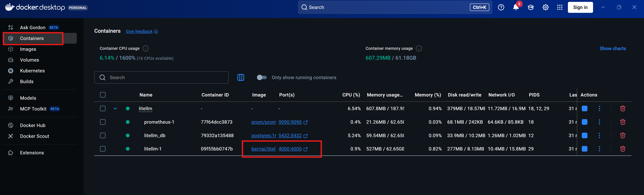This screenshot has width=644, height=195.
Task: Tick the select-all header checkbox
Action: [x=103, y=95]
